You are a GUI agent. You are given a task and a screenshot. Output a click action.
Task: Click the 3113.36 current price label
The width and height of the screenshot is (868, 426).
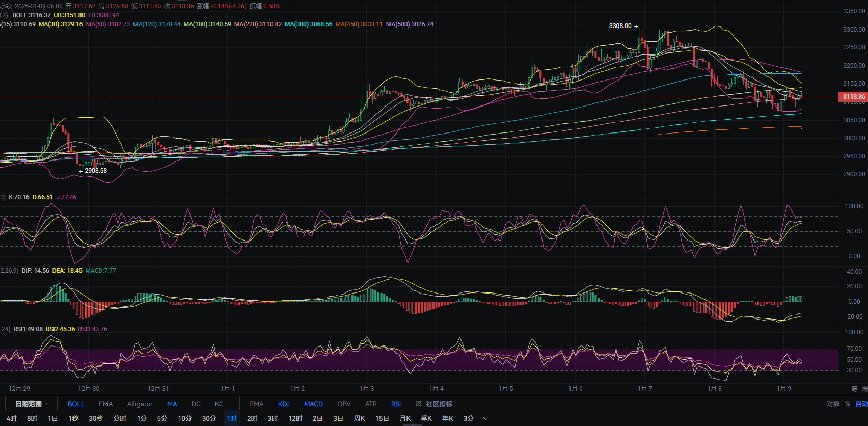point(853,97)
